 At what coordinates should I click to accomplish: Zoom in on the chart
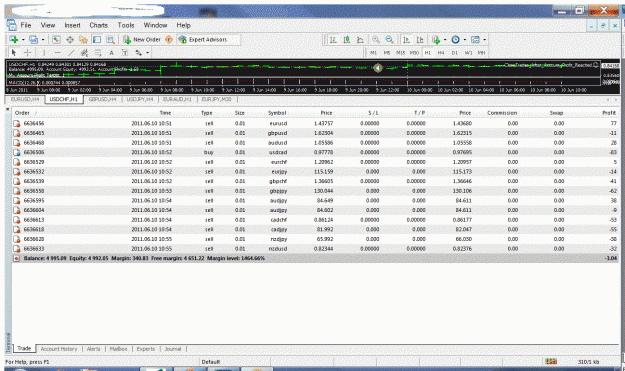pos(376,39)
